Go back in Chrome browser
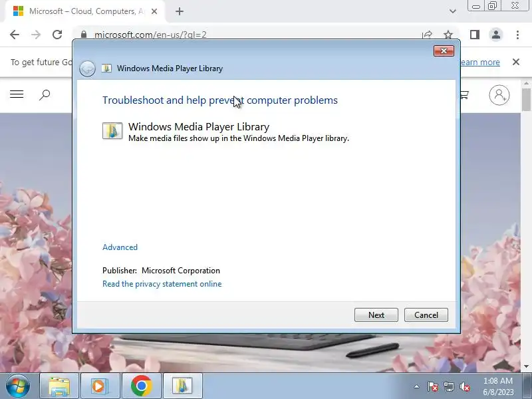 (15, 35)
